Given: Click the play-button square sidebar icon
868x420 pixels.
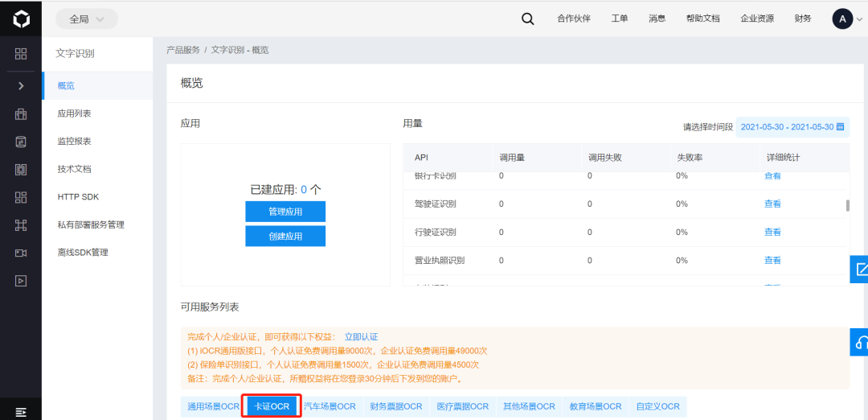Looking at the screenshot, I should coord(20,280).
